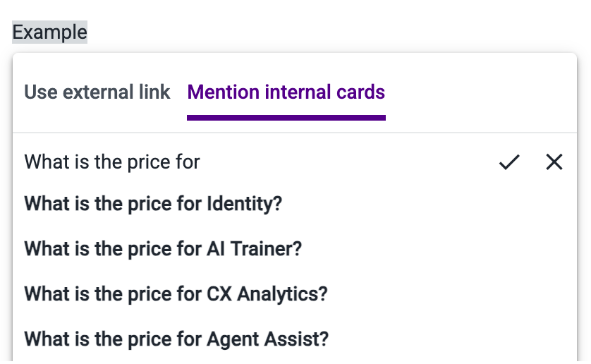Click the CX Analytics search suggestion
This screenshot has width=591, height=364.
pyautogui.click(x=176, y=294)
